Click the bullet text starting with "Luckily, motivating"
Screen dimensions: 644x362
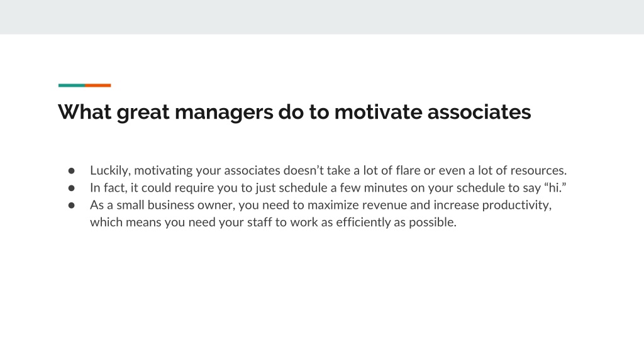(x=328, y=170)
